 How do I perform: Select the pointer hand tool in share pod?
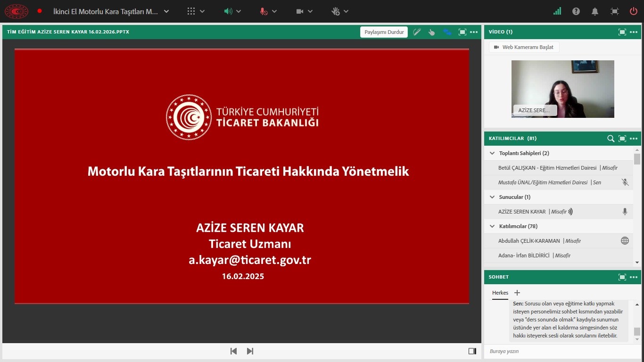click(431, 32)
